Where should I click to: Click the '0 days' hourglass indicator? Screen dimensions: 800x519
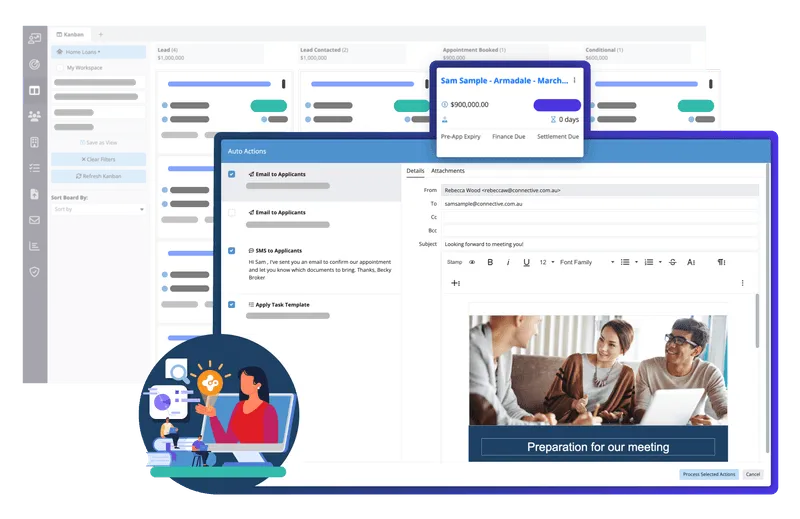pos(564,119)
